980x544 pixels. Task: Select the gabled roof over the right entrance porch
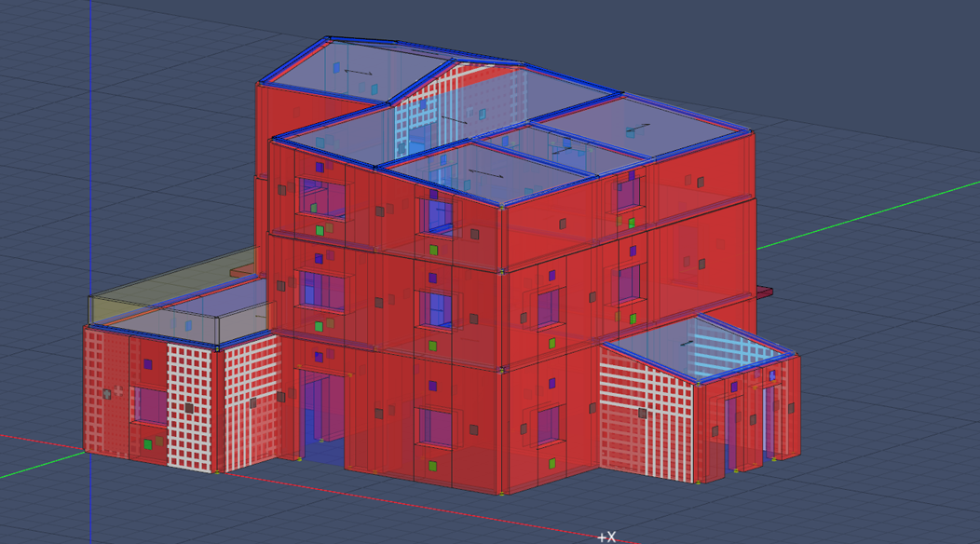point(700,347)
